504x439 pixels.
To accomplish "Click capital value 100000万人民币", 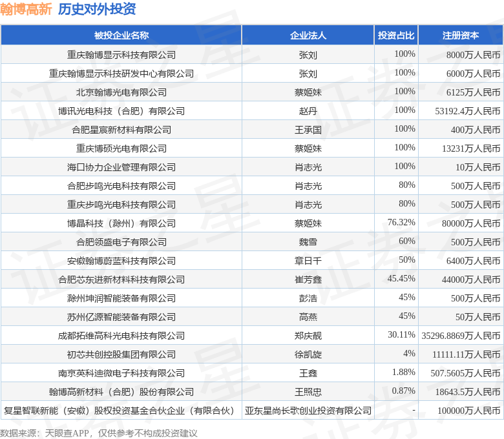I will pos(468,411).
